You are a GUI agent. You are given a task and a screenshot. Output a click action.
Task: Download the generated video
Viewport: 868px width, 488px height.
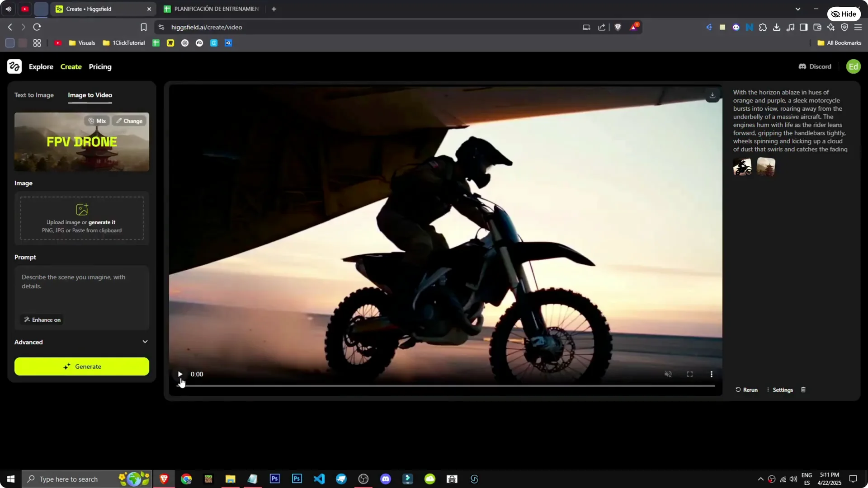click(x=712, y=95)
